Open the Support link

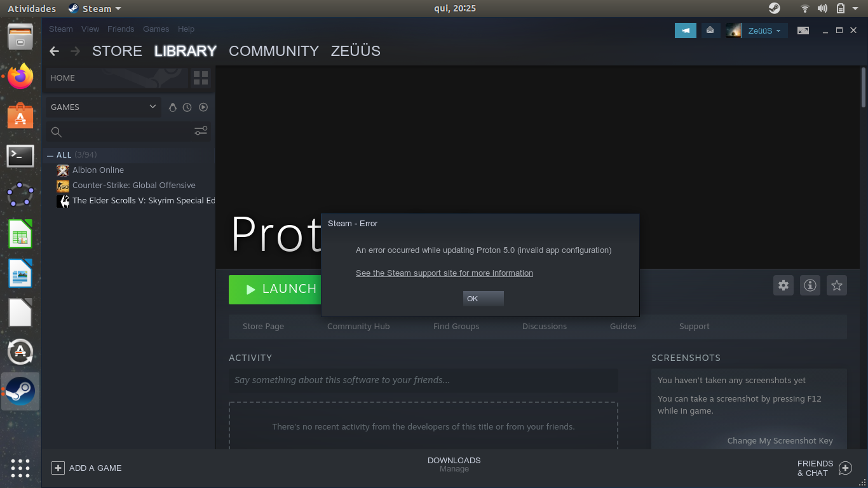click(x=694, y=327)
